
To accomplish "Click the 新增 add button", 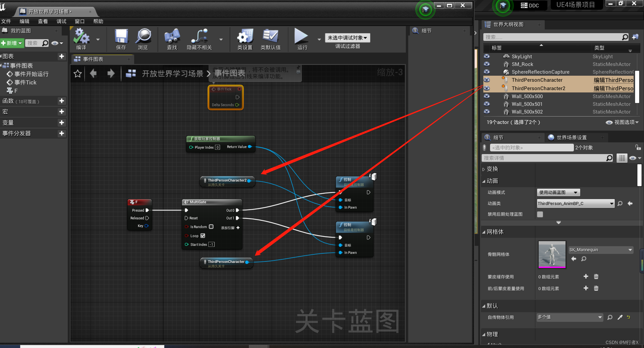I will click(12, 43).
